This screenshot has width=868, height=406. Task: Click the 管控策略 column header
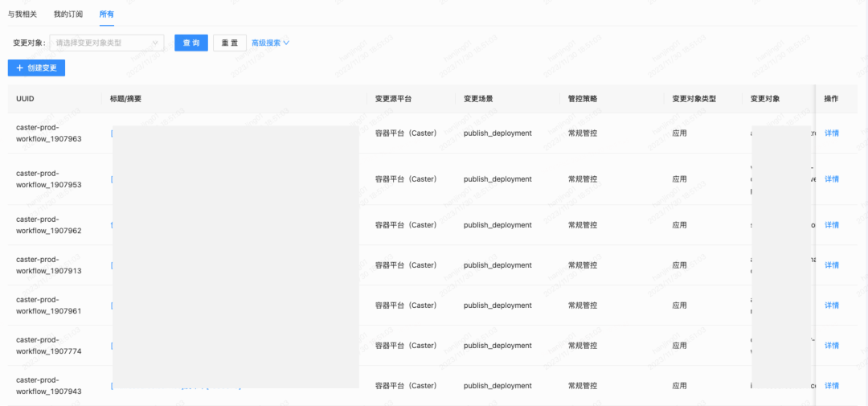tap(583, 99)
